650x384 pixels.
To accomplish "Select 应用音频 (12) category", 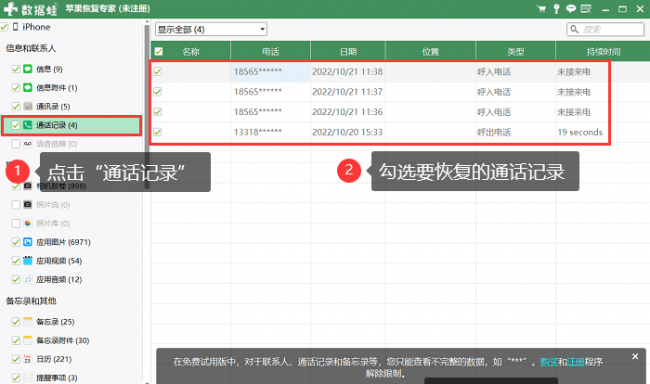I will (59, 279).
